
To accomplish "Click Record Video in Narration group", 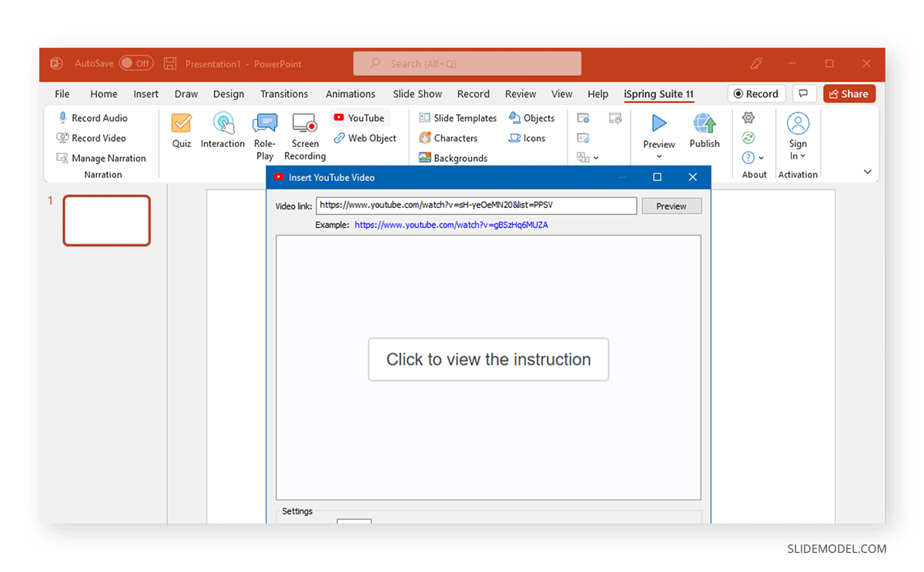I will point(92,138).
